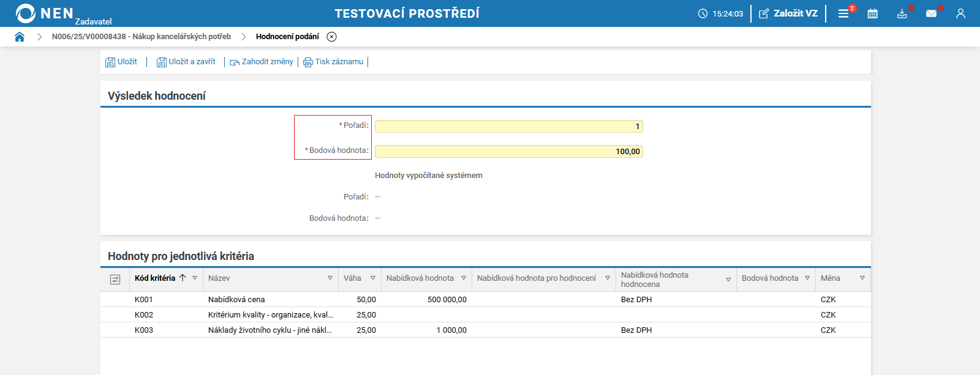Expand the Váha column filter arrow
Viewport: 980px width, 375px height.
372,278
